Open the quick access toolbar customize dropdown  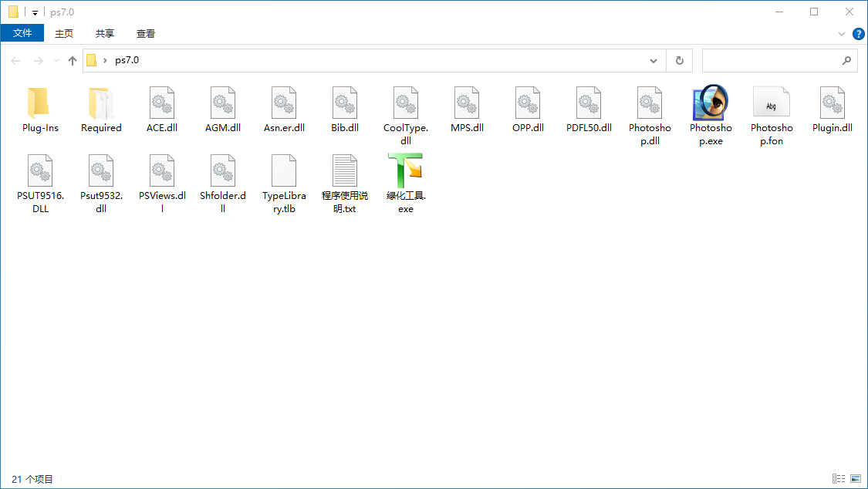click(35, 12)
